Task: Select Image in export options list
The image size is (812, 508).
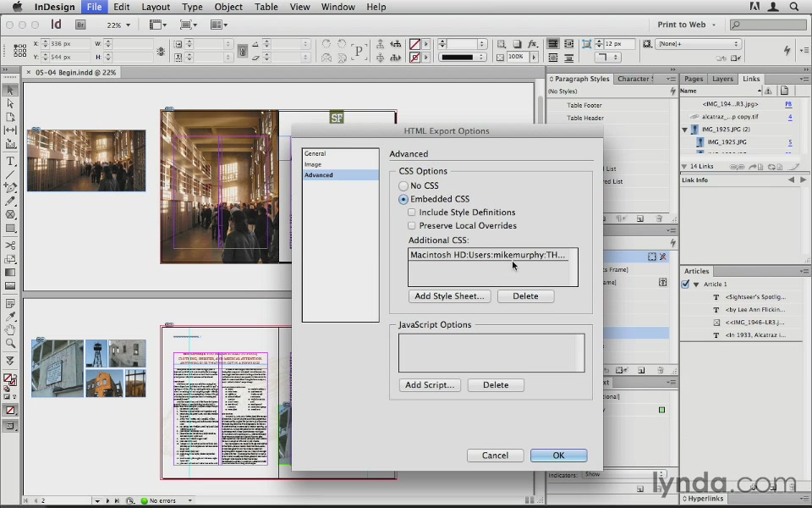Action: (x=341, y=164)
